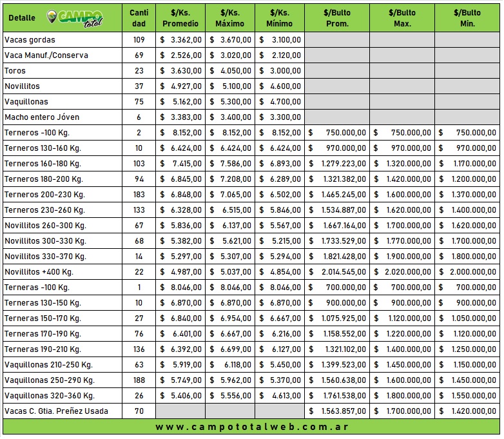Select the $/Bulto Prom. column header
Viewport: 504px width, 439px height.
click(337, 18)
